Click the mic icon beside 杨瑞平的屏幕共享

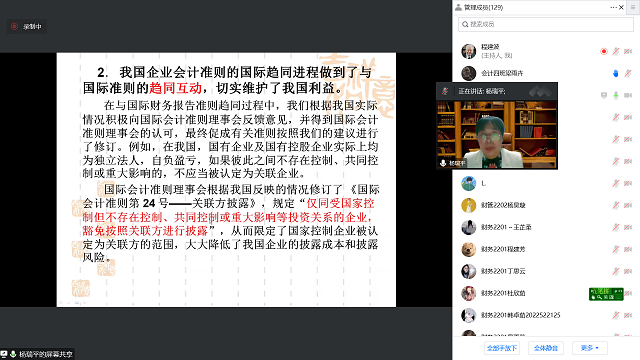13,354
